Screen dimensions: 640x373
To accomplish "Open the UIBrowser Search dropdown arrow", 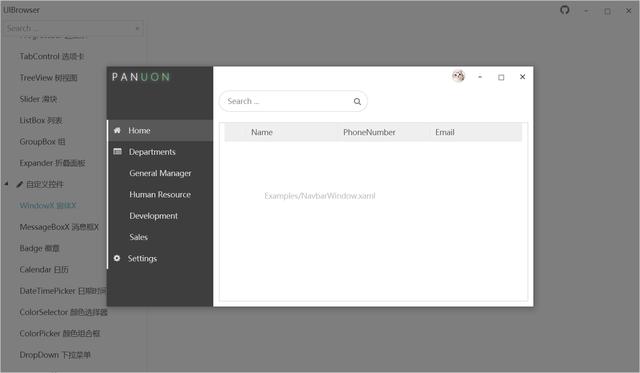I will click(137, 29).
